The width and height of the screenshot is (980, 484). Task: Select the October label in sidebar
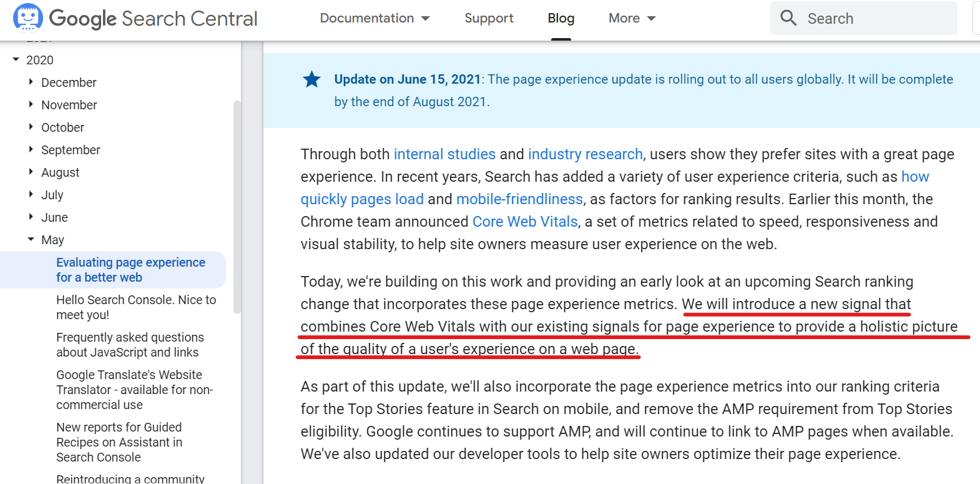[62, 127]
